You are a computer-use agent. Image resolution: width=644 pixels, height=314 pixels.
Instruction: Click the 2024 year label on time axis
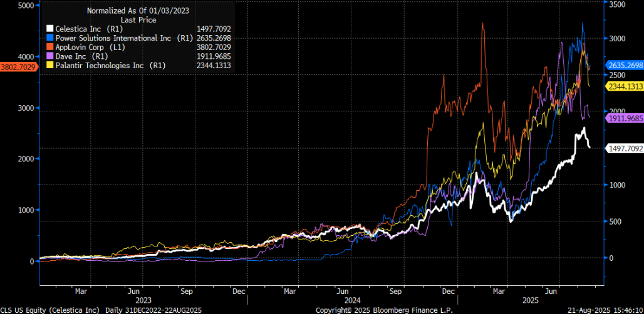coord(351,300)
